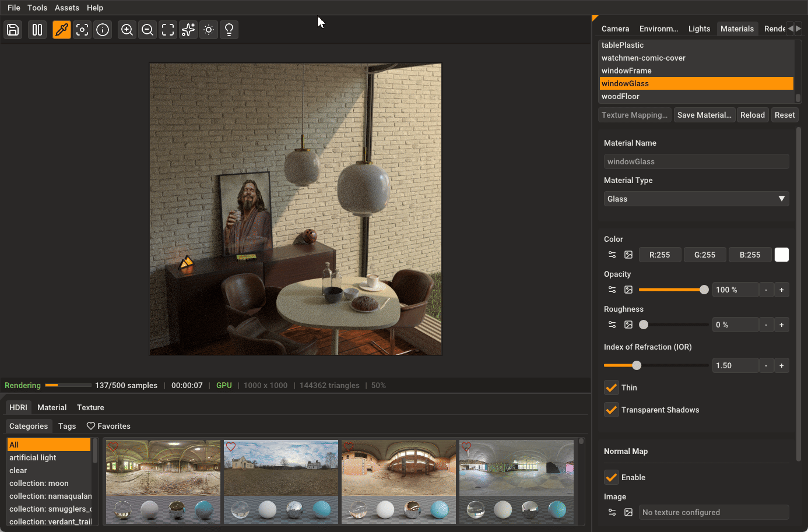Uncheck the Thin checkbox

coord(611,387)
